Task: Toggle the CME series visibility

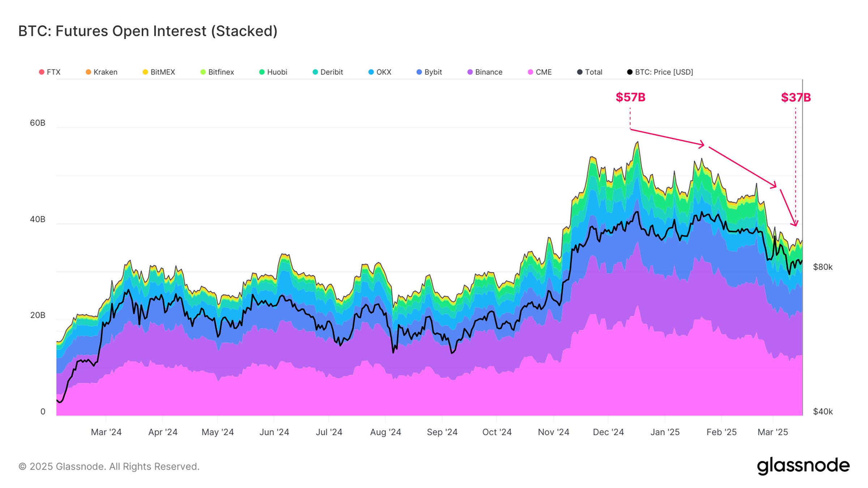Action: pos(539,72)
